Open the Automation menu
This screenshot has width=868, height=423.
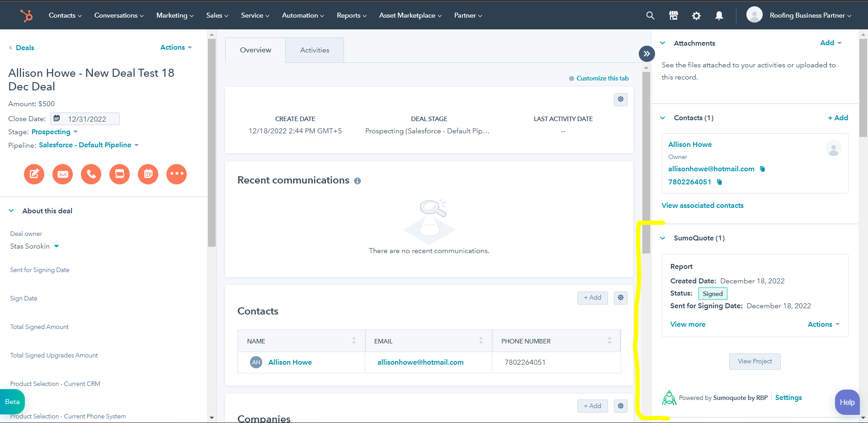[x=303, y=15]
